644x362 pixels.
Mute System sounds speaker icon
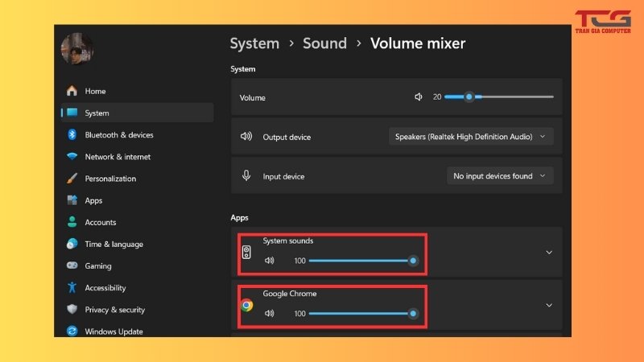[270, 261]
